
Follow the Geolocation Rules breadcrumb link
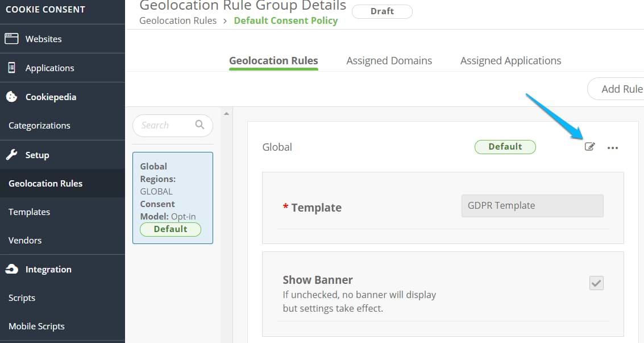click(x=178, y=20)
